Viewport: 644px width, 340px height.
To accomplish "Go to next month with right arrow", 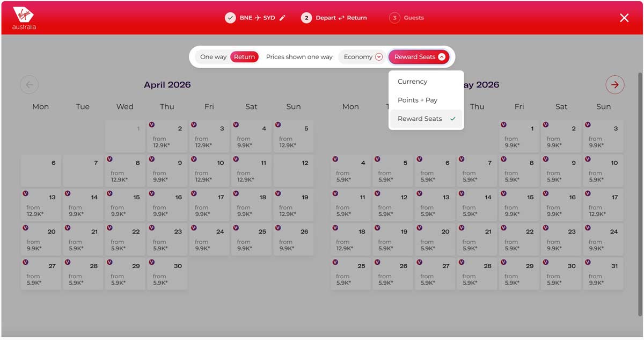I will pyautogui.click(x=614, y=84).
